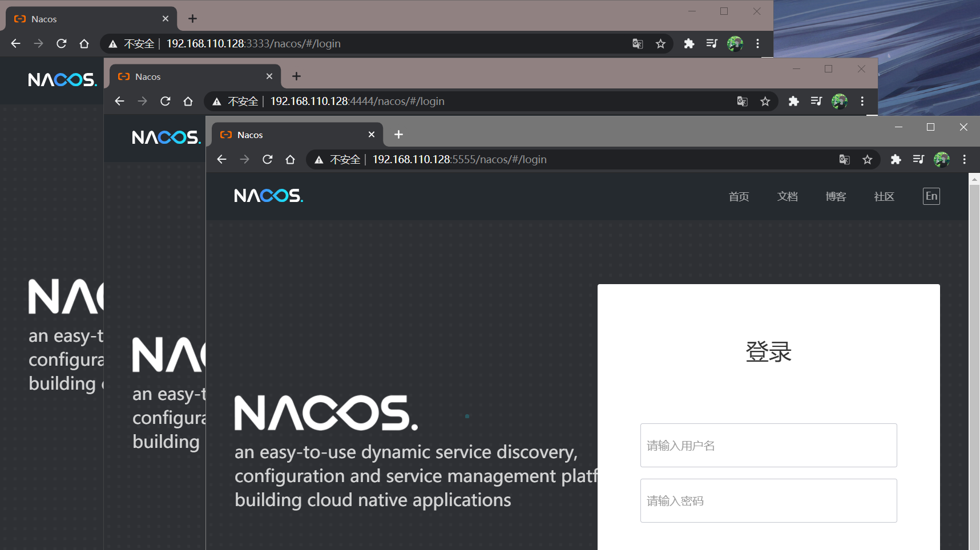Go back in the port 4444 Nacos window
Screen dimensions: 980x550
pyautogui.click(x=119, y=102)
